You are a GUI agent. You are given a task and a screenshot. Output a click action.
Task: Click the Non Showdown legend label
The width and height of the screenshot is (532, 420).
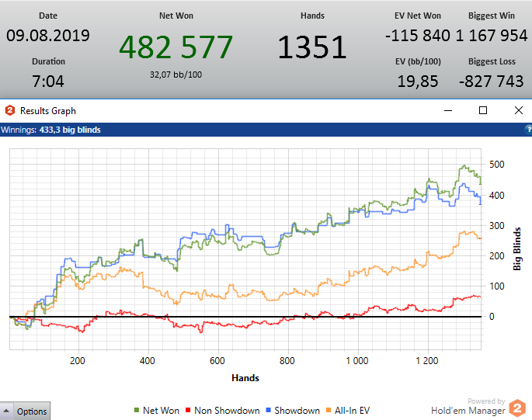227,411
